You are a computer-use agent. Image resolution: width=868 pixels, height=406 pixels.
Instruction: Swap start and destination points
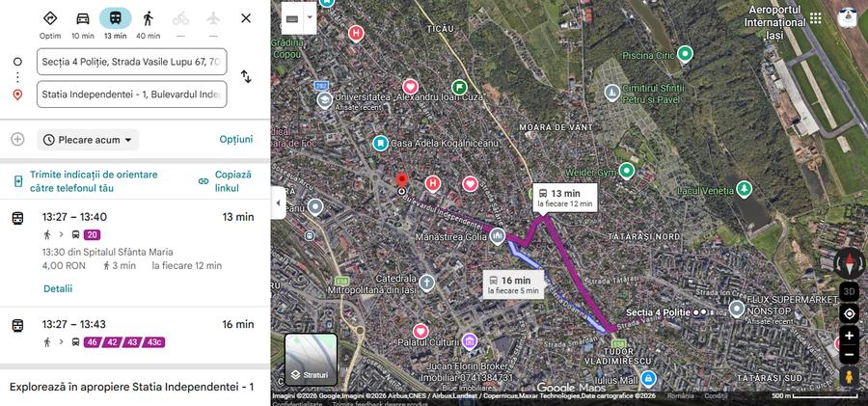(x=246, y=77)
